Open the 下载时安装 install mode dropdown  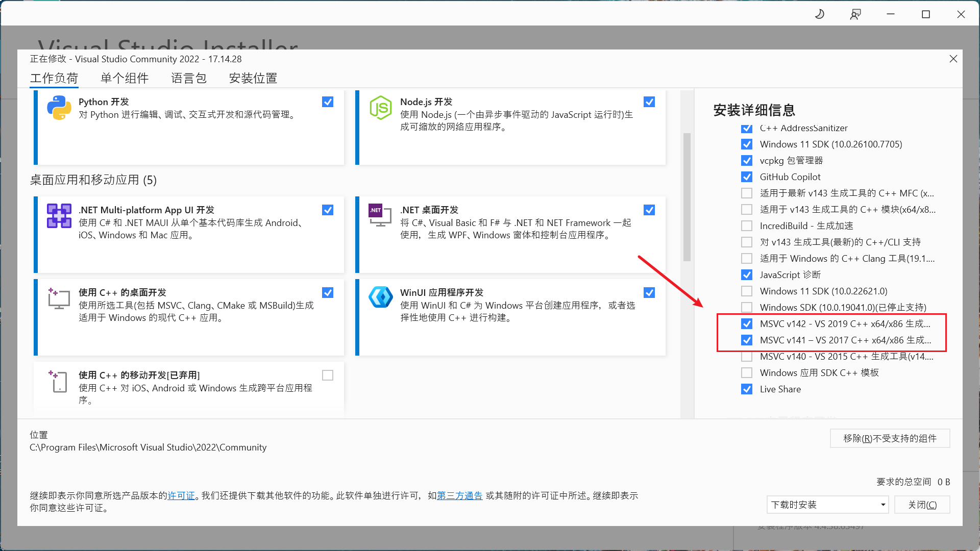(x=827, y=505)
